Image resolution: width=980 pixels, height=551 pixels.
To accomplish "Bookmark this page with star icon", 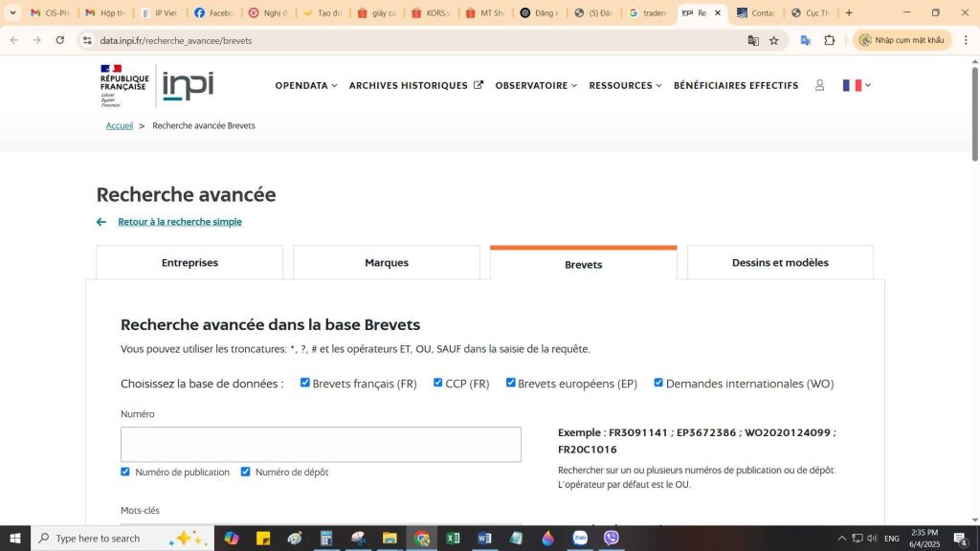I will click(x=773, y=40).
